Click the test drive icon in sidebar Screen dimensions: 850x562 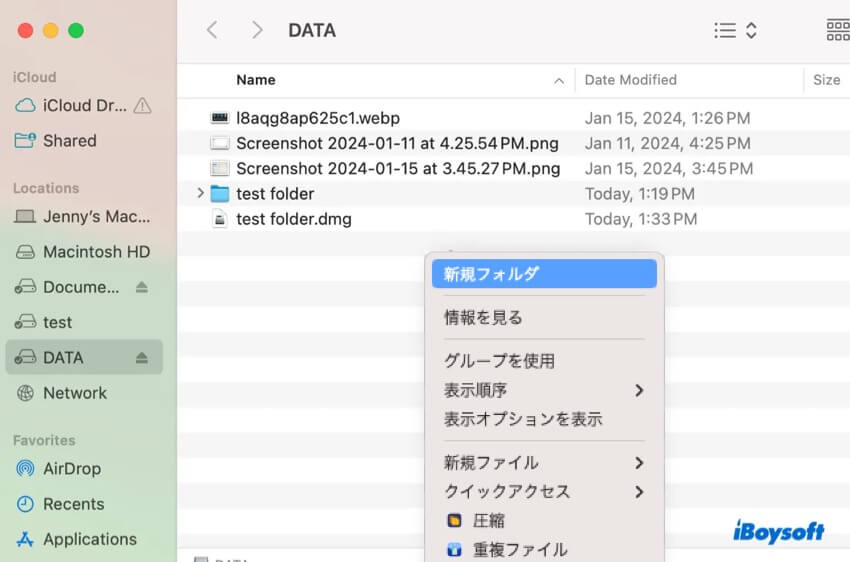pyautogui.click(x=25, y=322)
